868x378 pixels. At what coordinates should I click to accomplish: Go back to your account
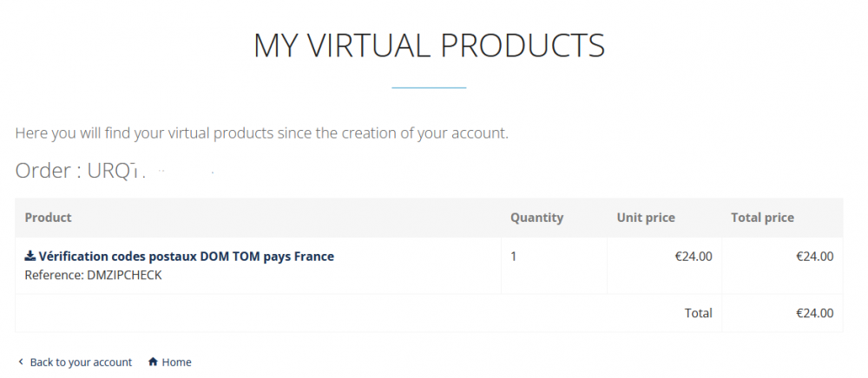pos(81,362)
